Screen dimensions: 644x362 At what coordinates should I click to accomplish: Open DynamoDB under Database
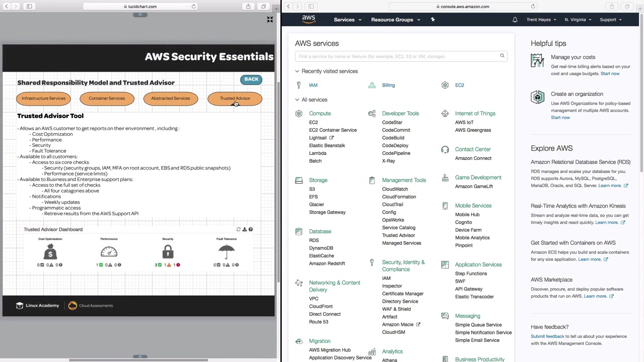pos(321,248)
